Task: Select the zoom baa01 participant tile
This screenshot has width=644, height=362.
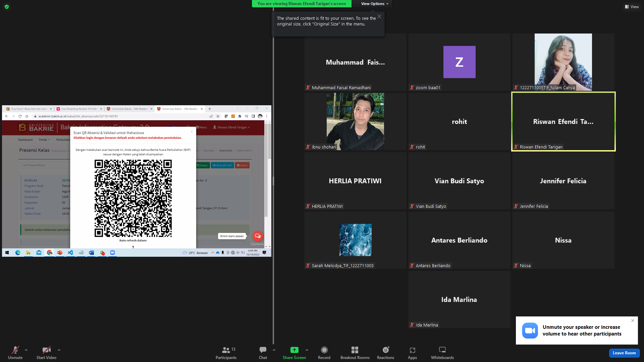Action: [459, 62]
